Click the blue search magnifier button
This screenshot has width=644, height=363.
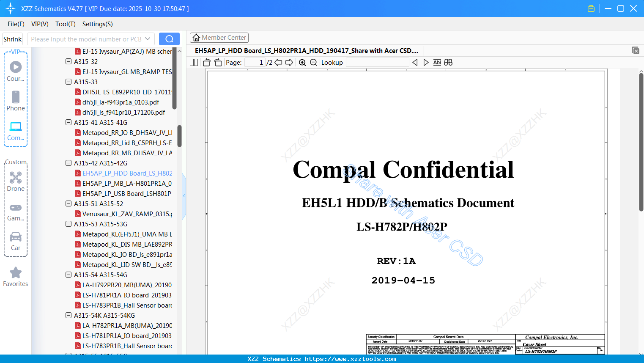169,39
